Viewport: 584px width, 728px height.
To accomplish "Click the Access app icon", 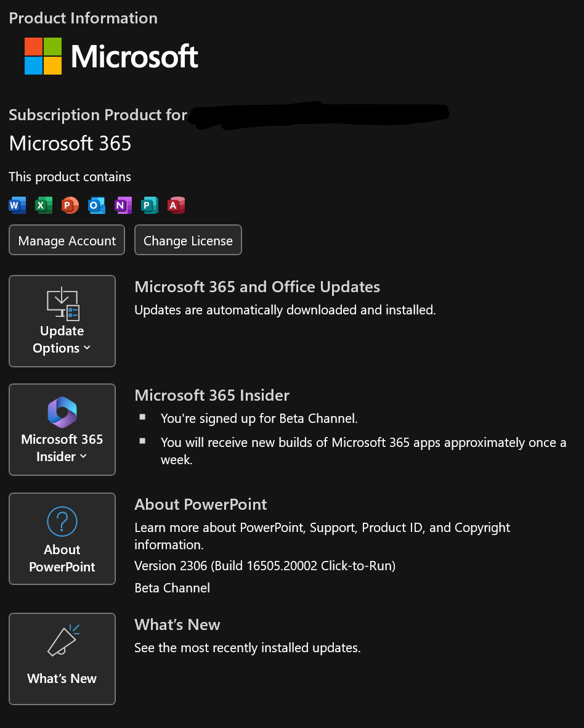I will pyautogui.click(x=176, y=205).
